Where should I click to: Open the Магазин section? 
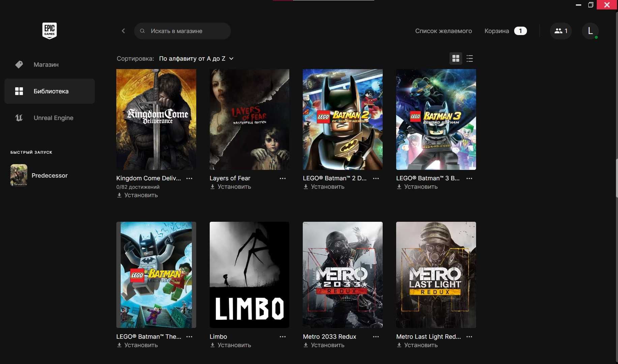tap(50, 64)
